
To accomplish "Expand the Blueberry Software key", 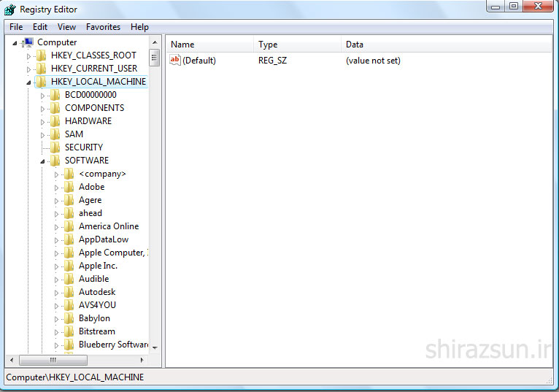I will click(x=56, y=345).
